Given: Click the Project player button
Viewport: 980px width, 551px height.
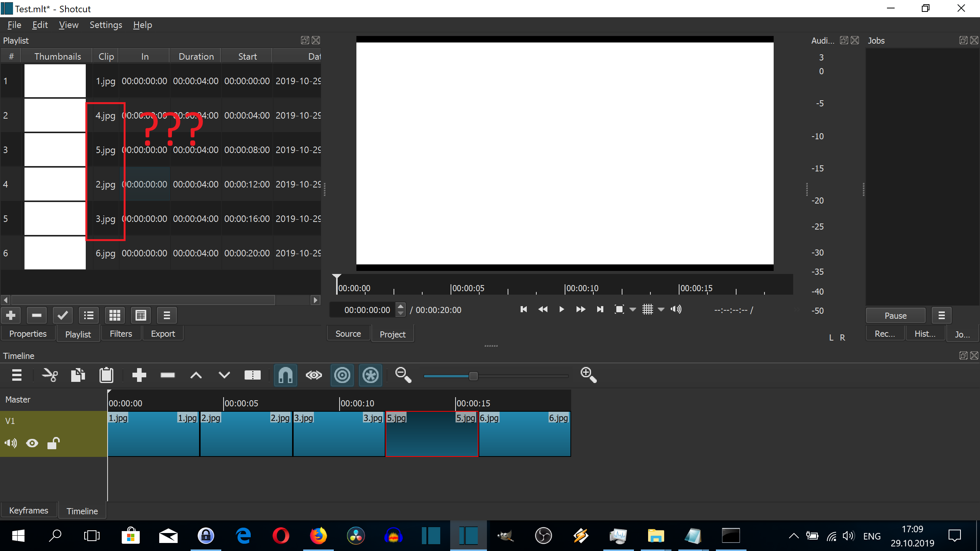Looking at the screenshot, I should pyautogui.click(x=392, y=334).
